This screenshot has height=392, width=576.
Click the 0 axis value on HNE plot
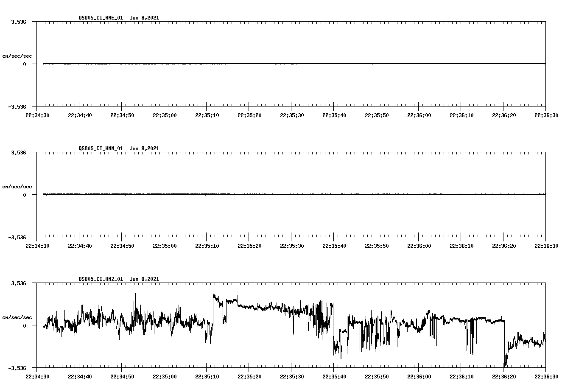[25, 64]
